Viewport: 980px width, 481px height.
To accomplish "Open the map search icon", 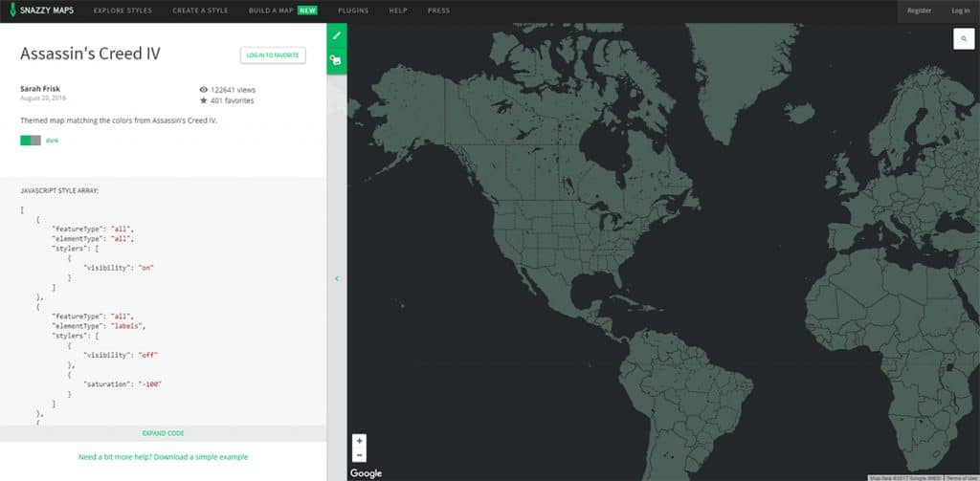I will click(963, 39).
